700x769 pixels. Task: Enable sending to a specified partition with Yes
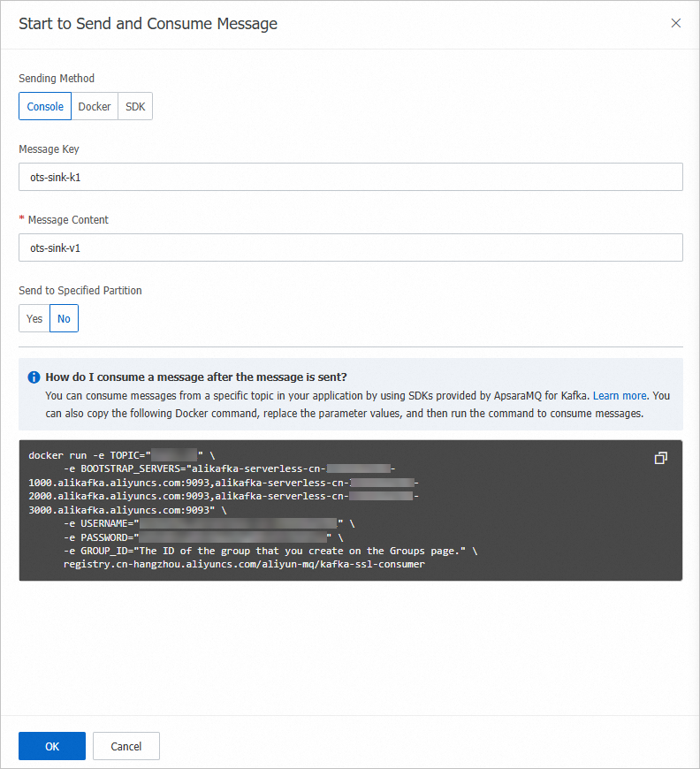point(34,318)
